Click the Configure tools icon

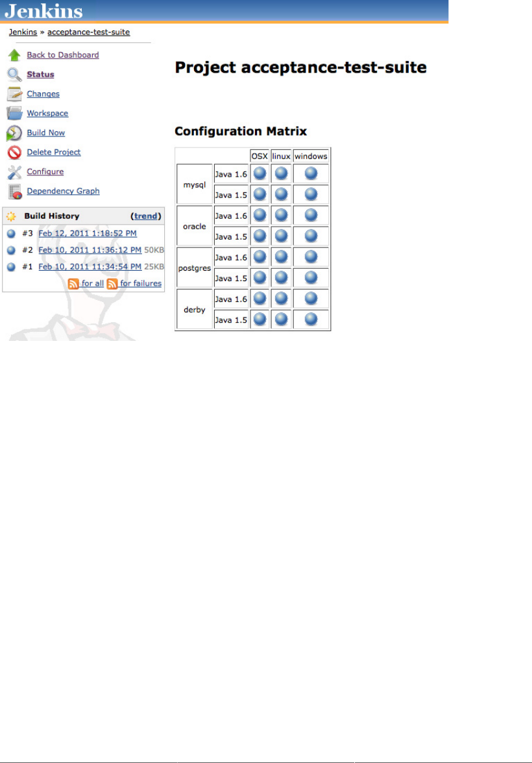tap(14, 172)
